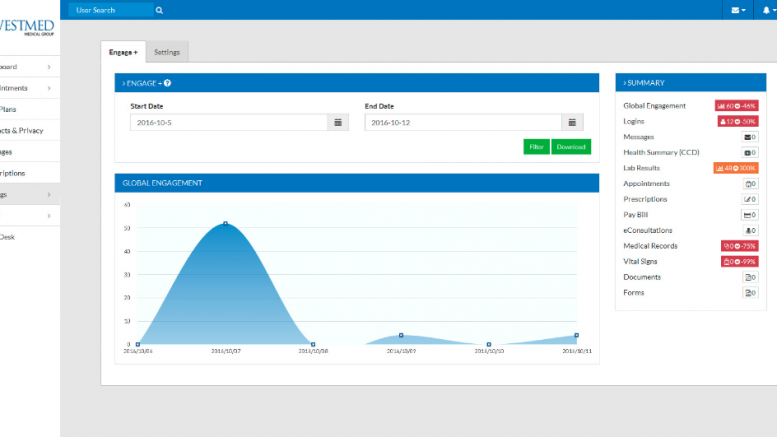Click the Lab Results label
777x437 pixels.
[x=641, y=168]
